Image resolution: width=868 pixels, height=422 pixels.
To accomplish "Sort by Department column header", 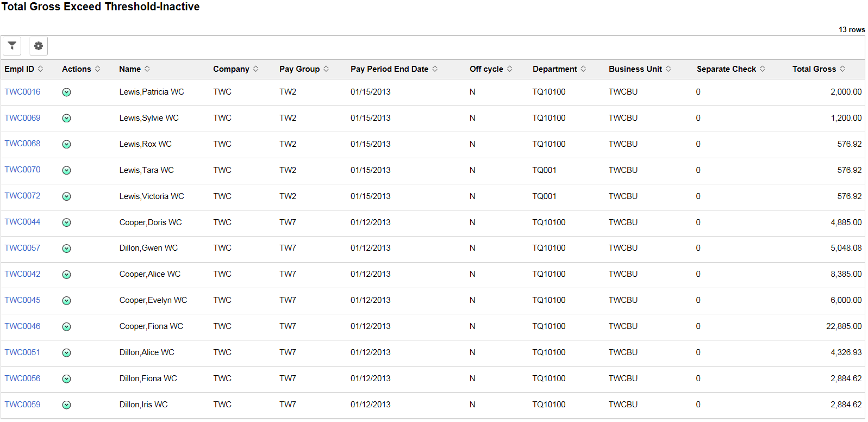I will click(555, 69).
